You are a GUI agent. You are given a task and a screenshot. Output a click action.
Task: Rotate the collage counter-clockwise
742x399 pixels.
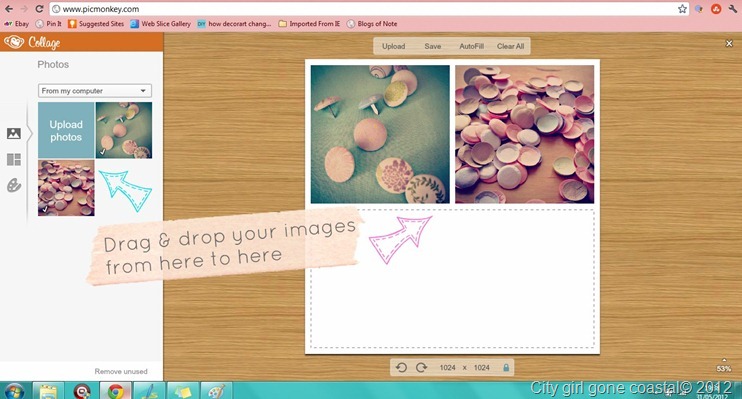(x=401, y=368)
